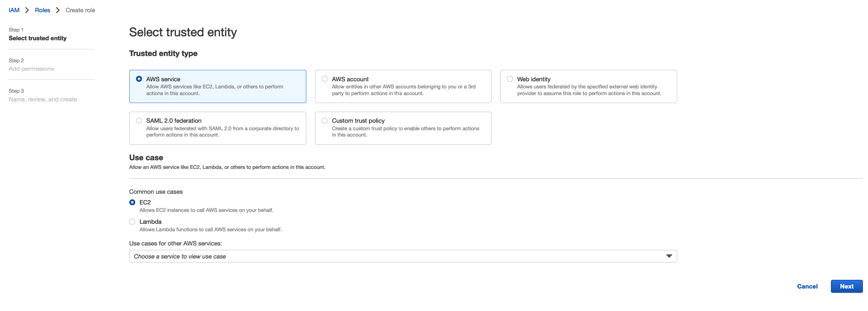
Task: Select the AWS service radio button
Action: (x=139, y=79)
